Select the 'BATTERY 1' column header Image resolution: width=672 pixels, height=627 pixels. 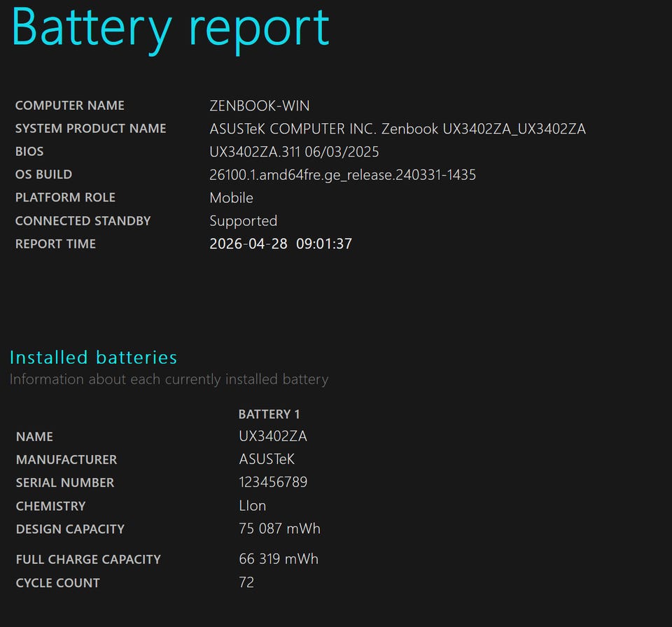pyautogui.click(x=269, y=414)
